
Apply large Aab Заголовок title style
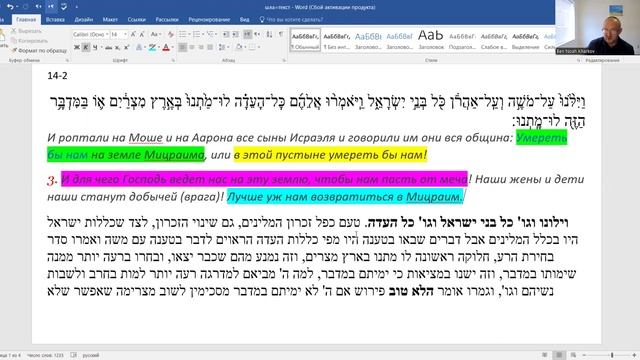[x=431, y=40]
